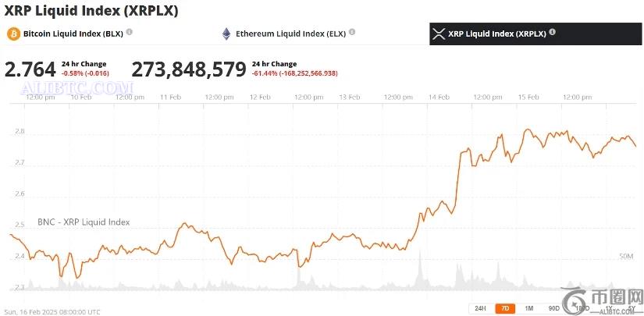Click the BNC - XRP Liquid Index chart label
The height and width of the screenshot is (316, 644).
84,222
